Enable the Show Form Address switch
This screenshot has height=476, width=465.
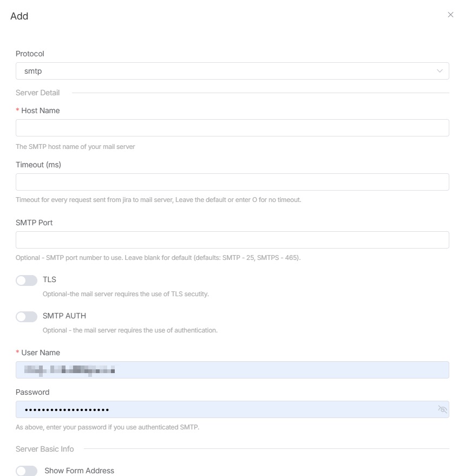27,471
